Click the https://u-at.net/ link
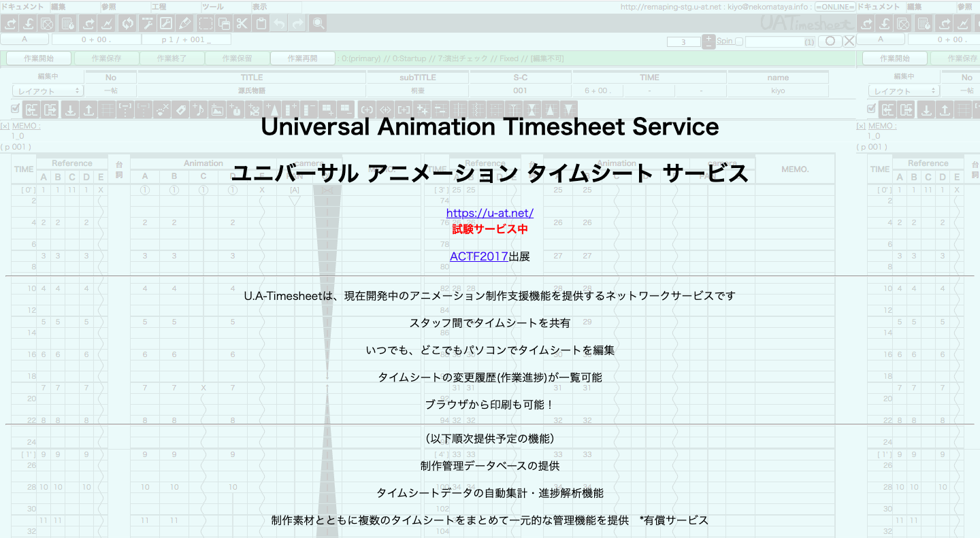 (491, 213)
